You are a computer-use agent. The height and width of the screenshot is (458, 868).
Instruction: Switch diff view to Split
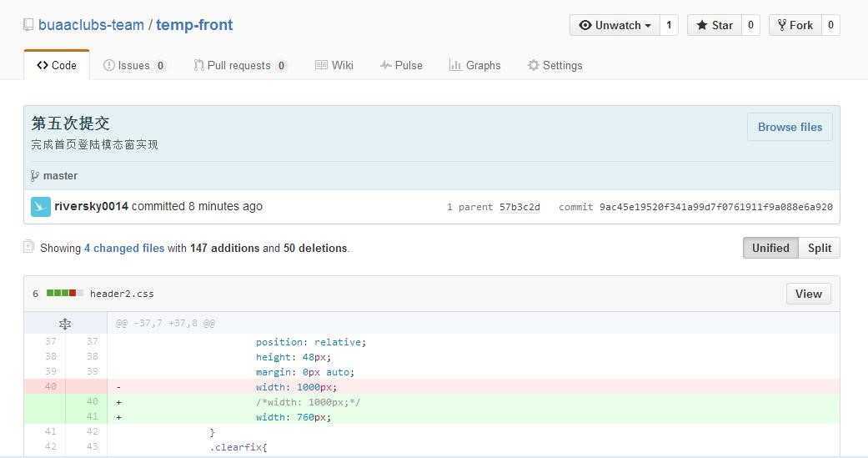click(x=820, y=248)
